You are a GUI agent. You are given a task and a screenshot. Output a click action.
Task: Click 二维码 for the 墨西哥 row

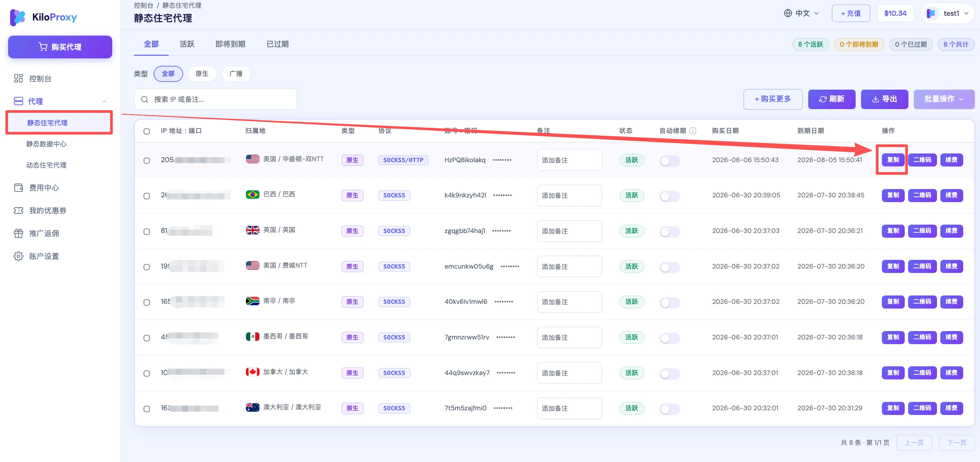pos(922,337)
